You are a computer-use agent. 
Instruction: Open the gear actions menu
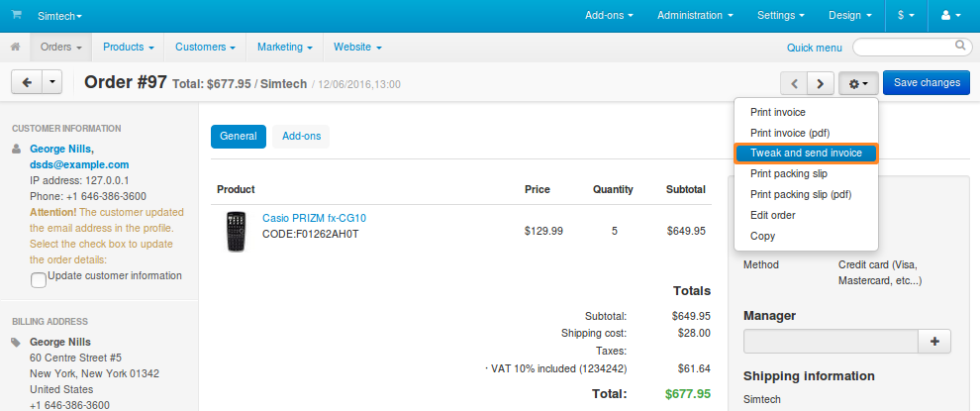(x=859, y=83)
